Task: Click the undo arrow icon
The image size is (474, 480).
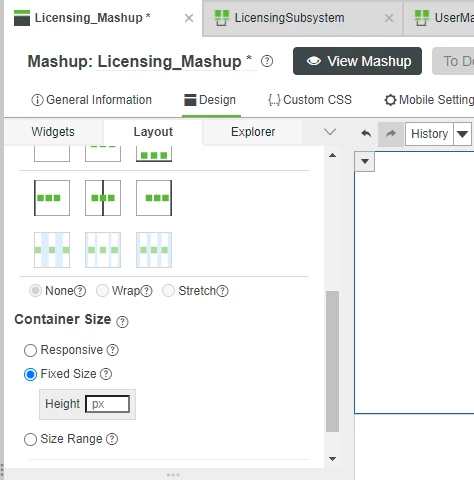Action: (x=366, y=134)
